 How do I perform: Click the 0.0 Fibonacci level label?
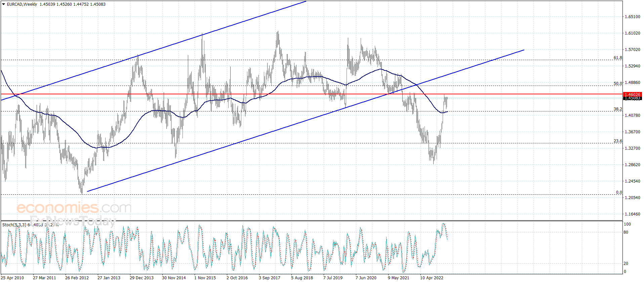(619, 192)
